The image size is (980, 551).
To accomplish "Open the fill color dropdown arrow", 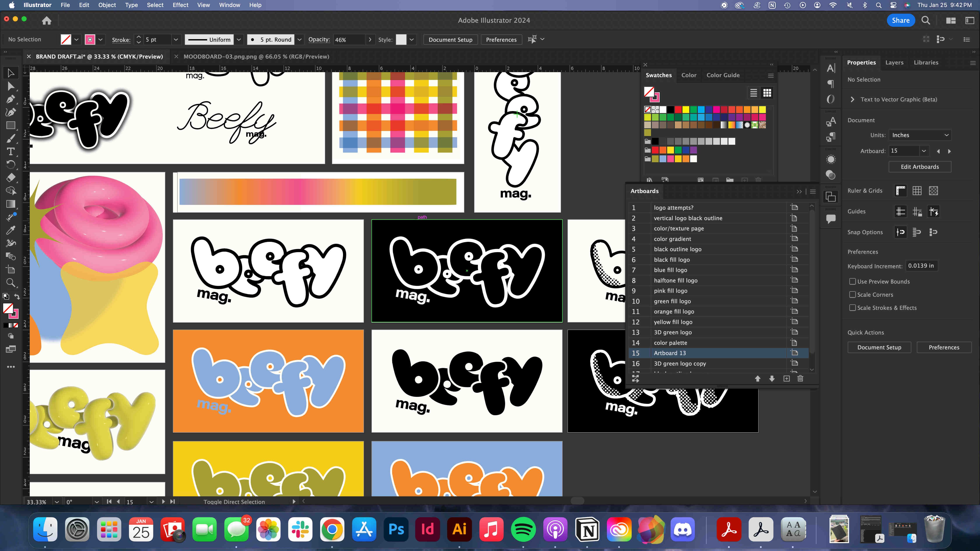I will point(77,40).
